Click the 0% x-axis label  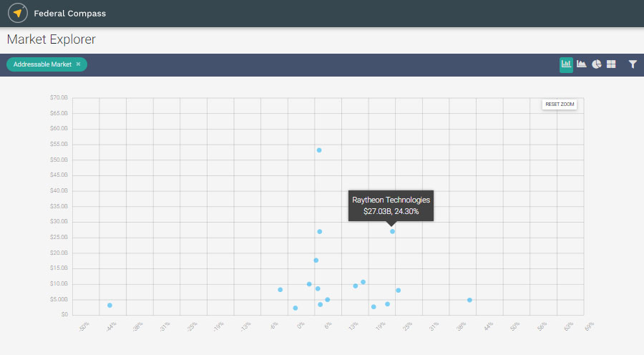tap(301, 325)
